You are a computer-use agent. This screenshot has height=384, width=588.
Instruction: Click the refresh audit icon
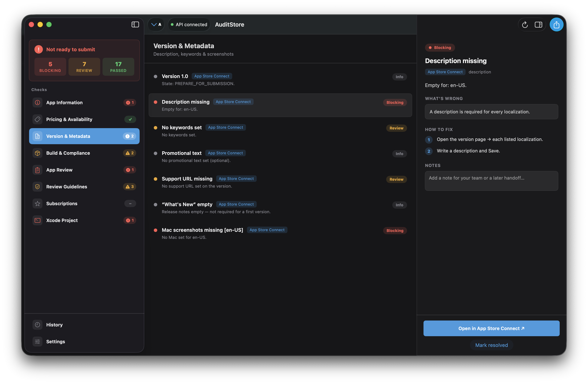pos(525,25)
